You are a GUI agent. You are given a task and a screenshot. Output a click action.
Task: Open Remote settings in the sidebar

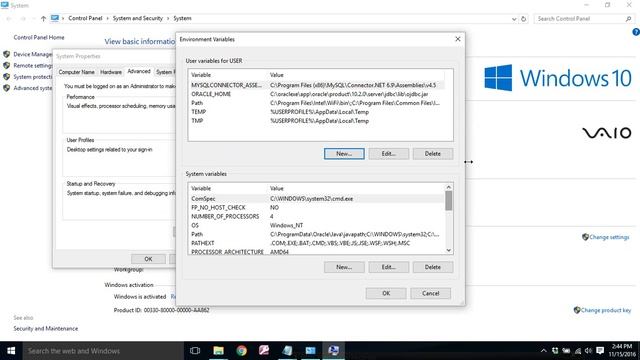[33, 65]
